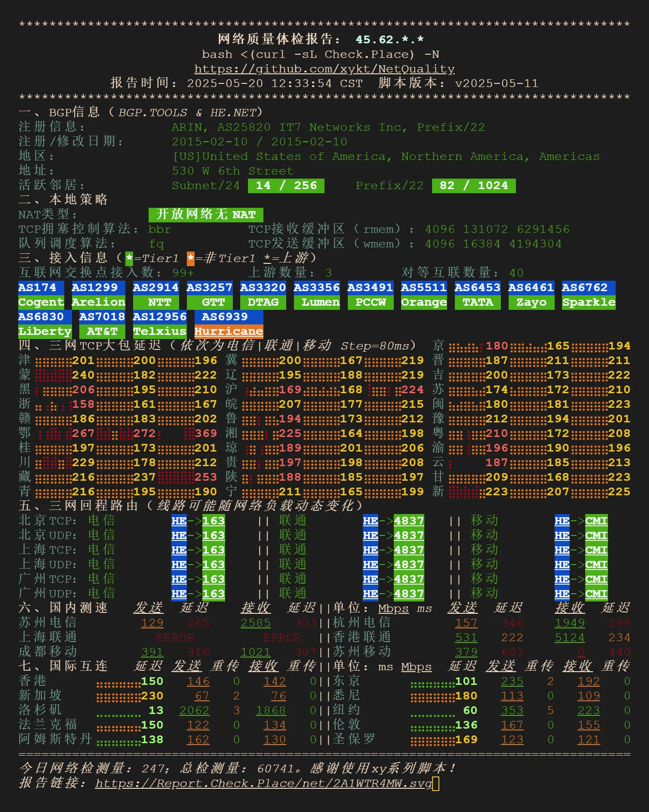The height and width of the screenshot is (812, 649).
Task: Click the '82 / 1024' prefix neighbors badge
Action: (x=474, y=185)
